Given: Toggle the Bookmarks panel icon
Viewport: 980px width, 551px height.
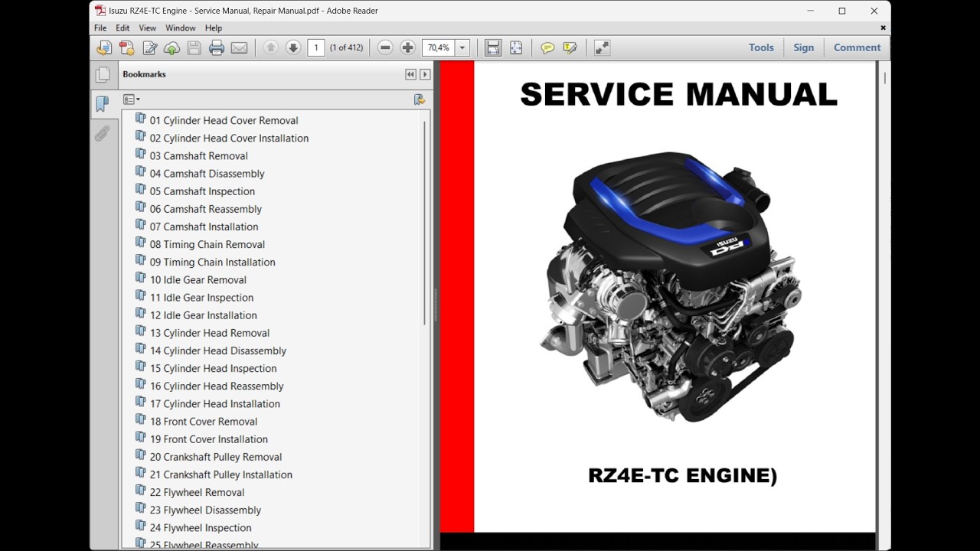Looking at the screenshot, I should pyautogui.click(x=102, y=105).
